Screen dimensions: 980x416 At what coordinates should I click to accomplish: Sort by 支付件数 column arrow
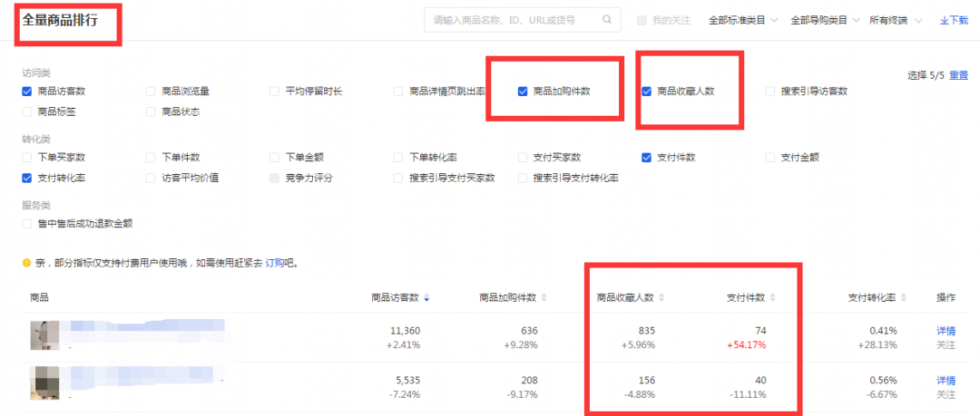click(773, 298)
